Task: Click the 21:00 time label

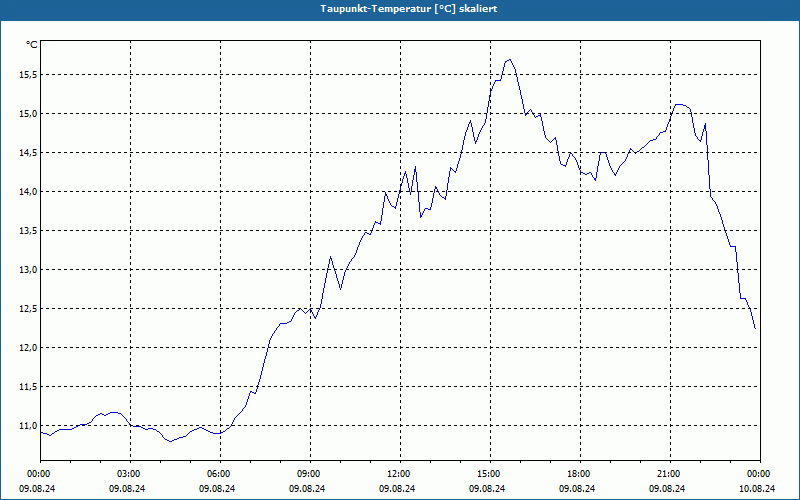Action: click(670, 474)
